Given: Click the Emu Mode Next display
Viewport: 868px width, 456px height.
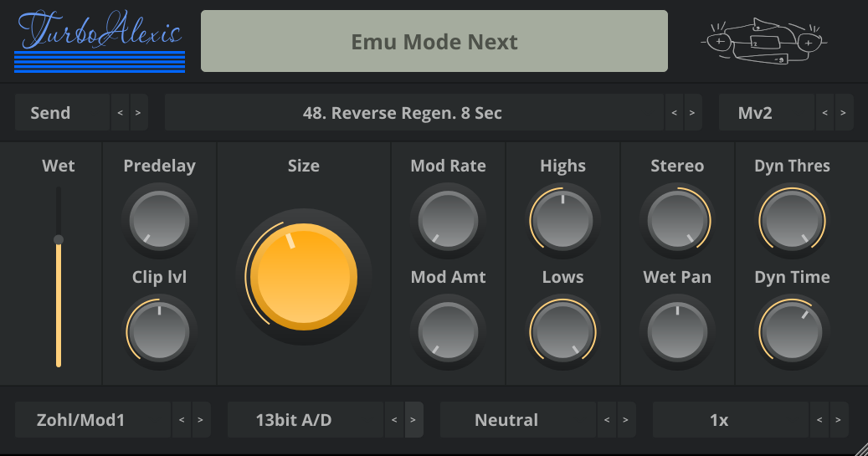Looking at the screenshot, I should [434, 41].
